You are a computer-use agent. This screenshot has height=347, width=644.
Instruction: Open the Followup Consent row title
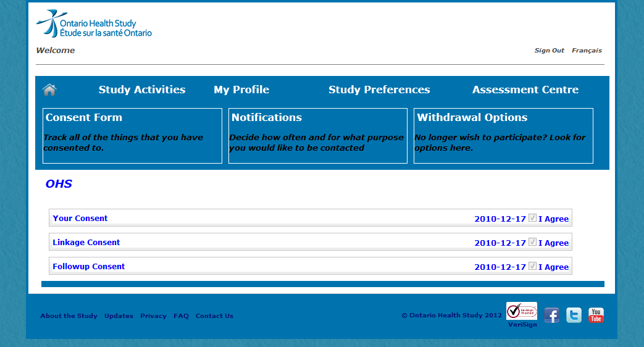pos(89,267)
